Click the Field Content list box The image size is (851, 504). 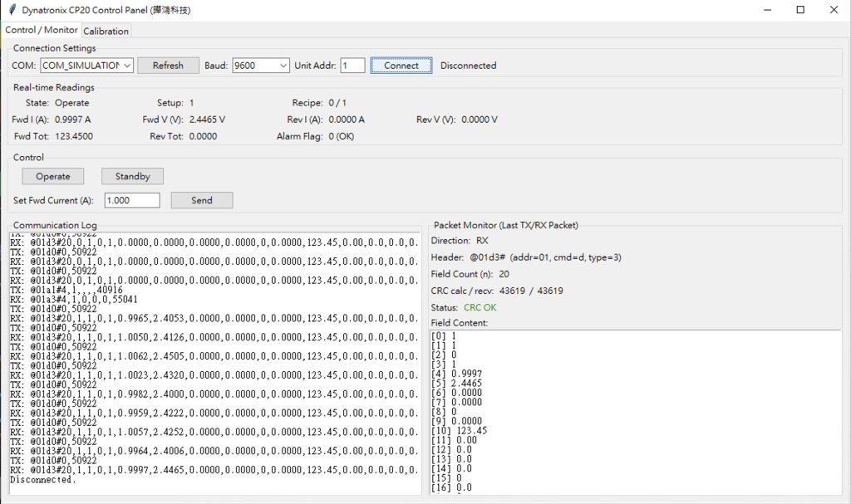pyautogui.click(x=635, y=411)
